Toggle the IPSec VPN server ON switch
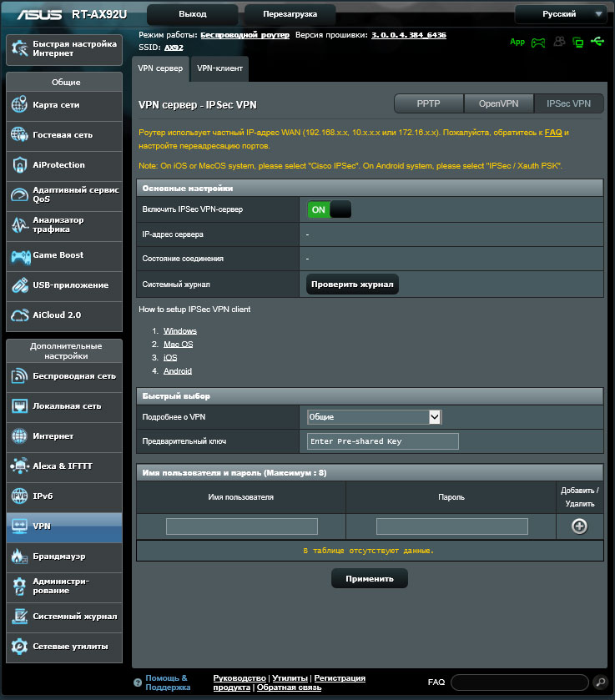 click(x=329, y=209)
